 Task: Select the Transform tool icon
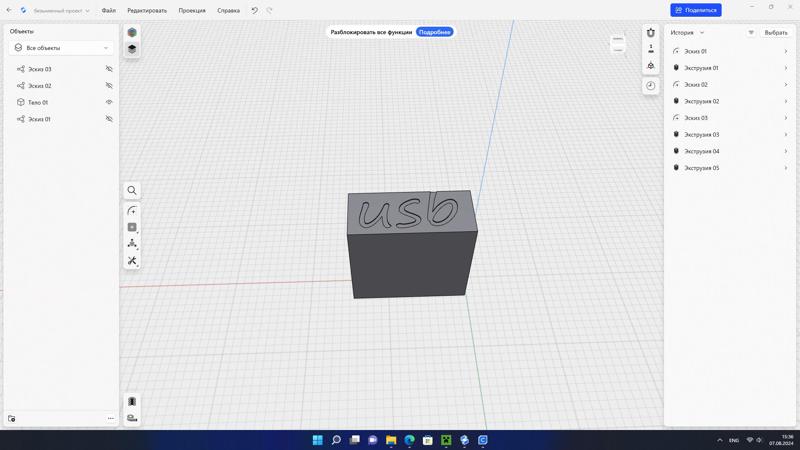(x=132, y=244)
